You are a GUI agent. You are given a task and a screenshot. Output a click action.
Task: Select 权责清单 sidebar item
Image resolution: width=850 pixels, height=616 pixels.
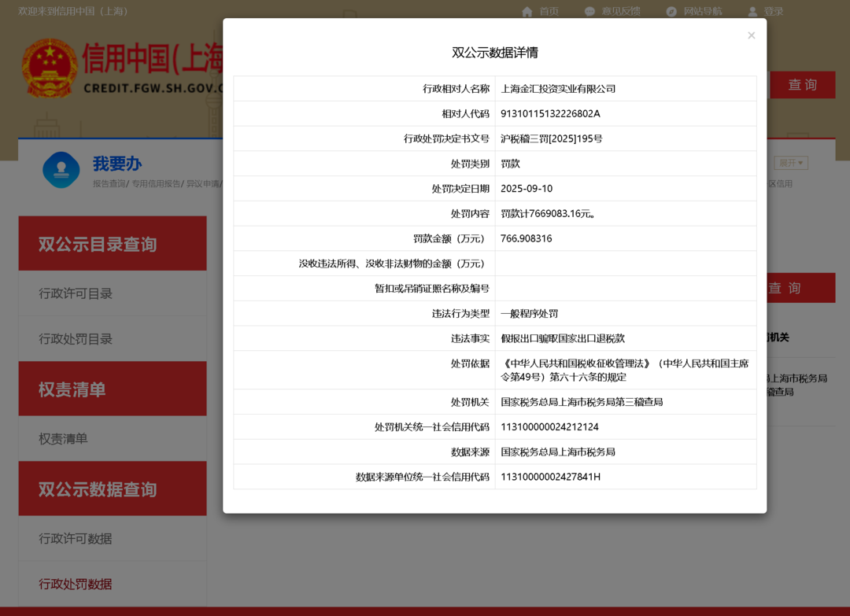pyautogui.click(x=64, y=439)
